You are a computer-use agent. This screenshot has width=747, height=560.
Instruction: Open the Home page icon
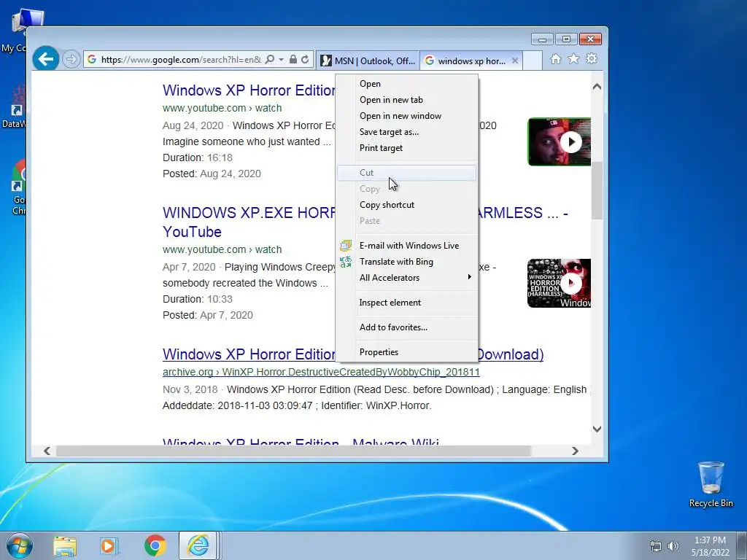(555, 58)
